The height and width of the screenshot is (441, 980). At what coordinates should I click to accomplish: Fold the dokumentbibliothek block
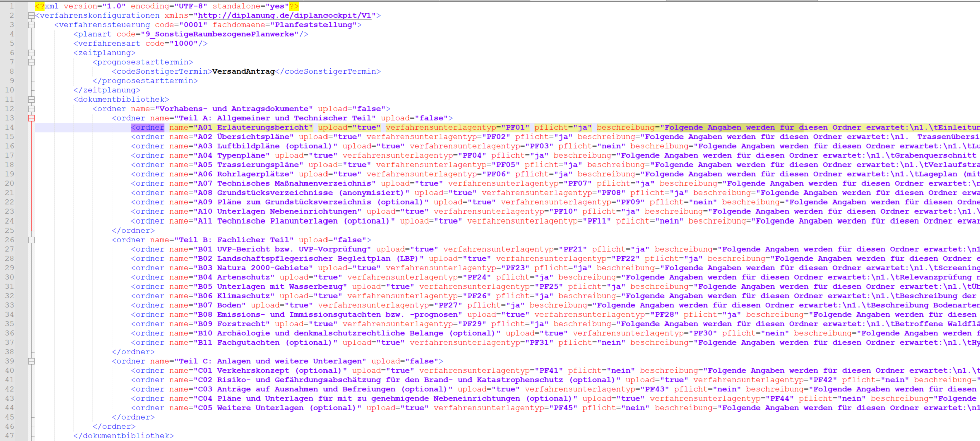coord(31,99)
